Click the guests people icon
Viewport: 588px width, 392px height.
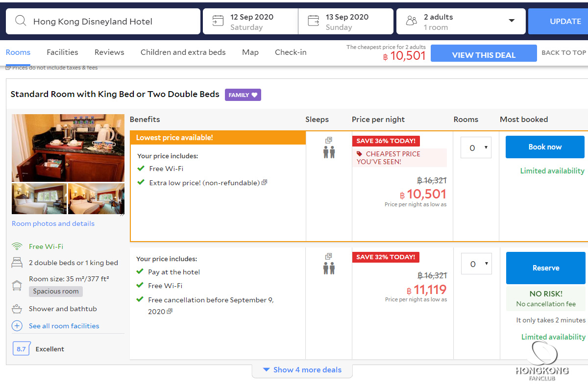point(412,21)
